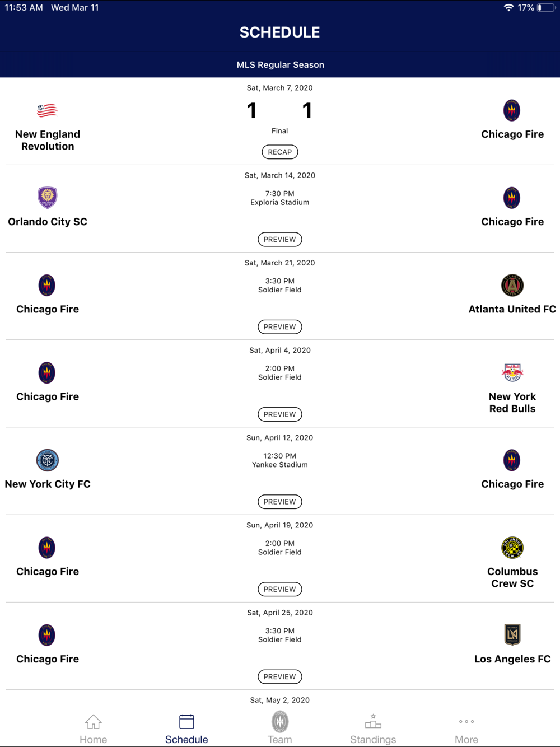
Task: Switch to the Standings tab
Action: click(373, 729)
